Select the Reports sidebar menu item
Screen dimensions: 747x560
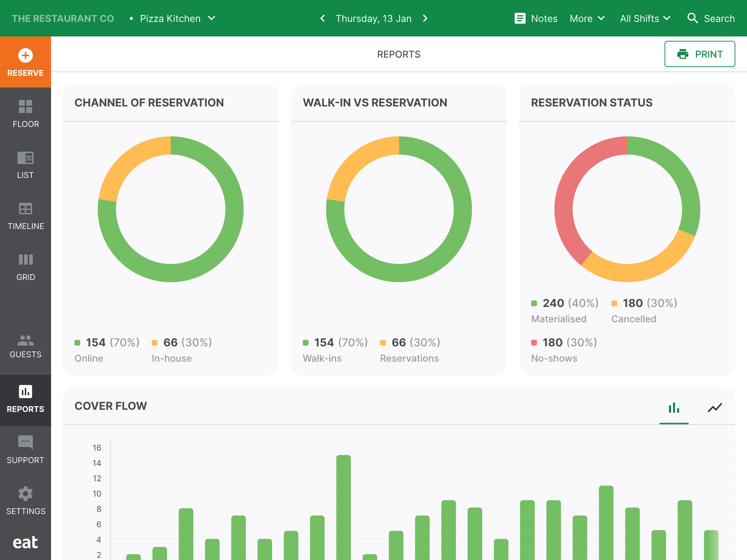25,399
